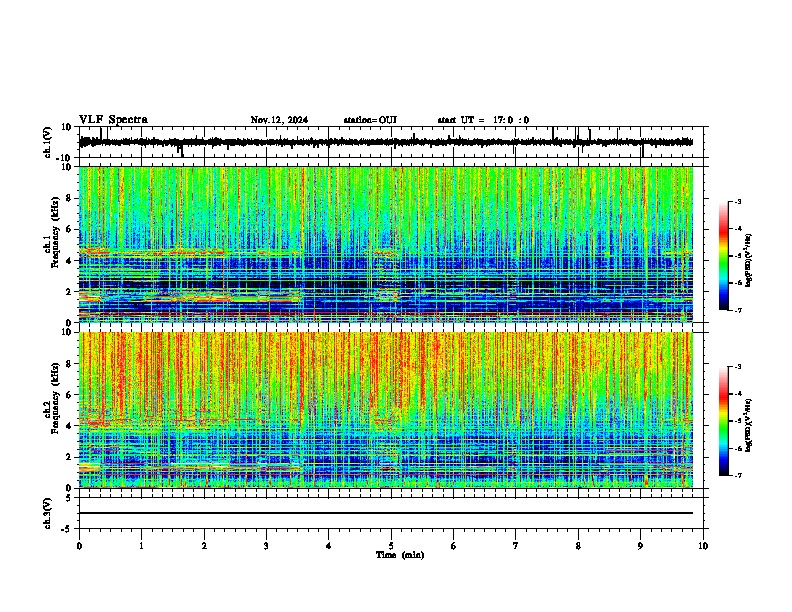The height and width of the screenshot is (612, 792).
Task: Click the ch.2 Frequency (kHz) axis label
Action: click(x=51, y=398)
